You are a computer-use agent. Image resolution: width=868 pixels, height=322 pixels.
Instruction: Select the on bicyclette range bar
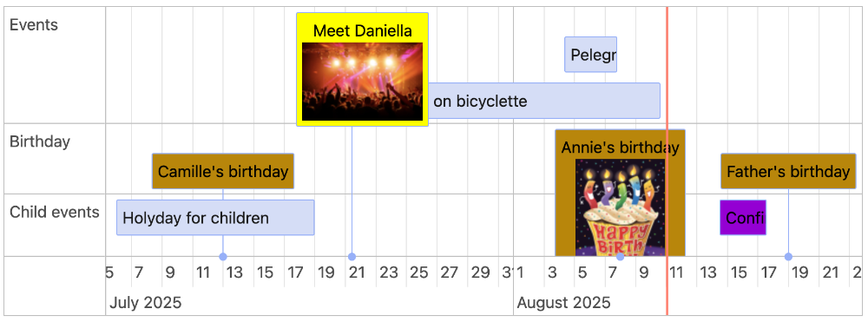pos(544,101)
